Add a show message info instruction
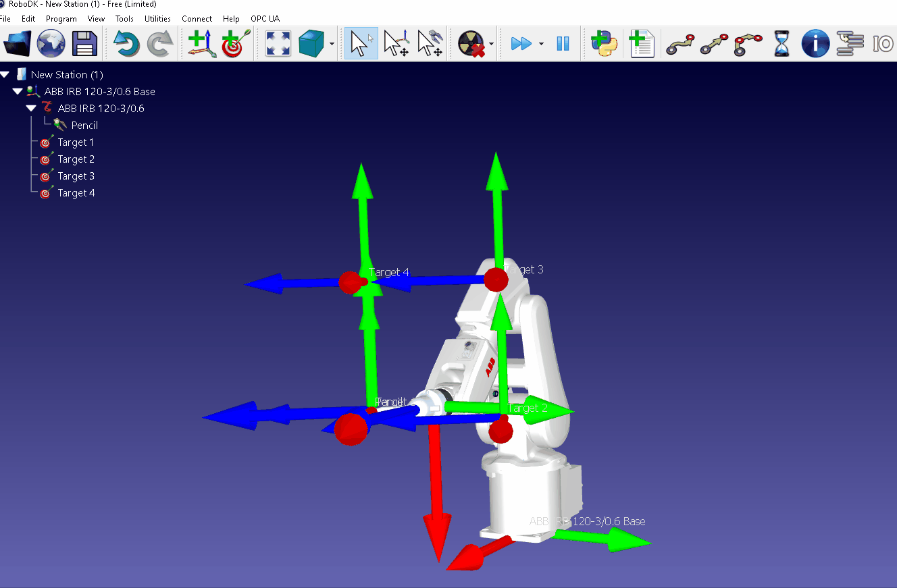The image size is (897, 588). [x=815, y=44]
